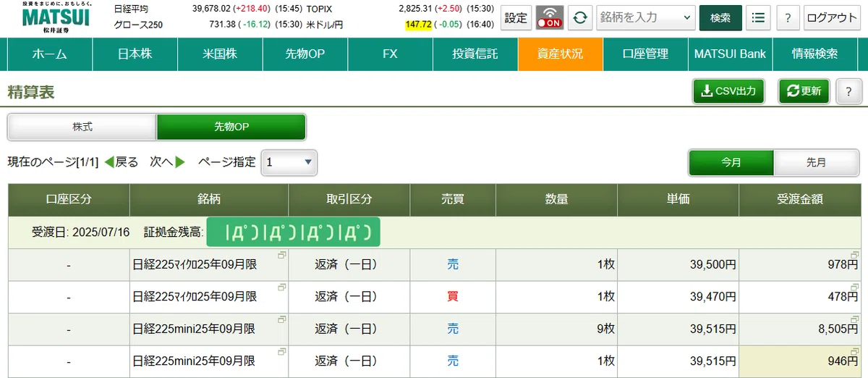Select the 先月 period toggle
This screenshot has width=868, height=378.
coord(817,162)
